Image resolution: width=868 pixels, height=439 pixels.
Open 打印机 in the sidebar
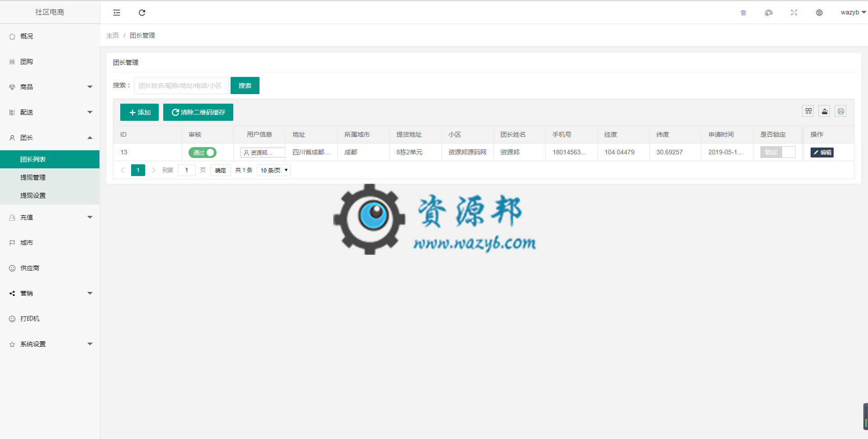click(x=50, y=319)
